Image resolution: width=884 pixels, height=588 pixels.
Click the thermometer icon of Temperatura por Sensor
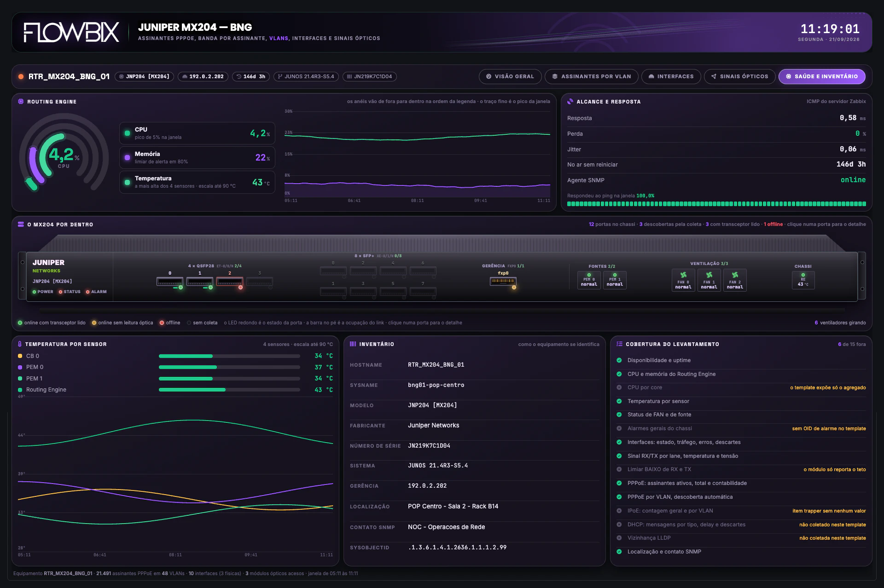20,344
